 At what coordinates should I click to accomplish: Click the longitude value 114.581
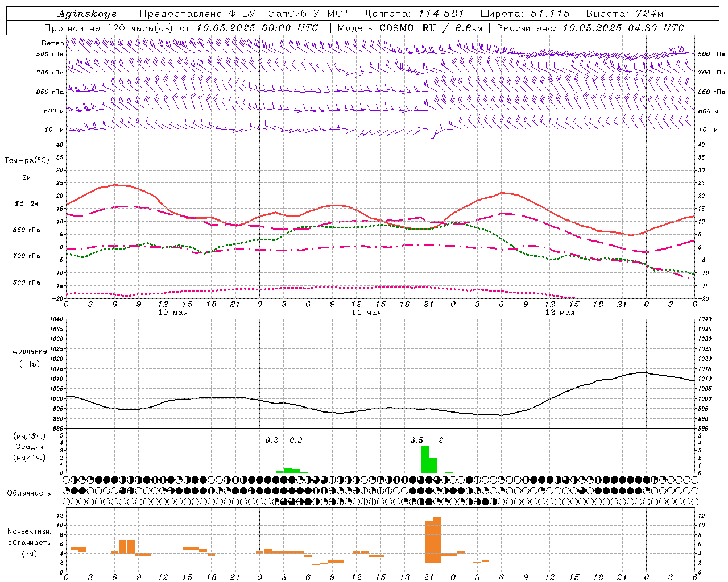coord(441,14)
